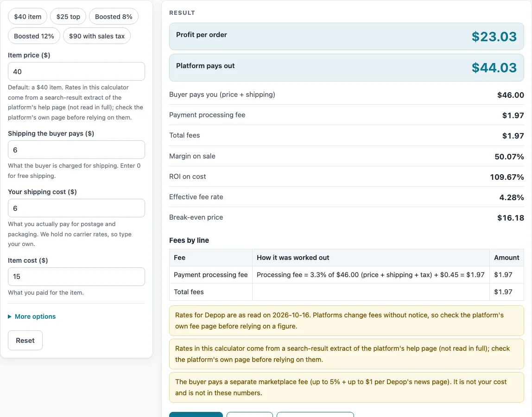Click the Item cost ($) label

[x=28, y=260]
